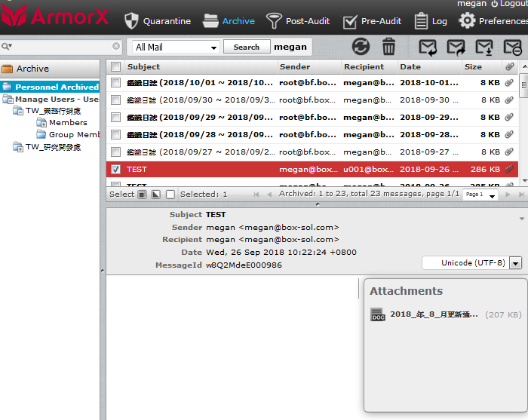Focus the left search input field
Viewport: 528px width, 420px height.
(63, 46)
